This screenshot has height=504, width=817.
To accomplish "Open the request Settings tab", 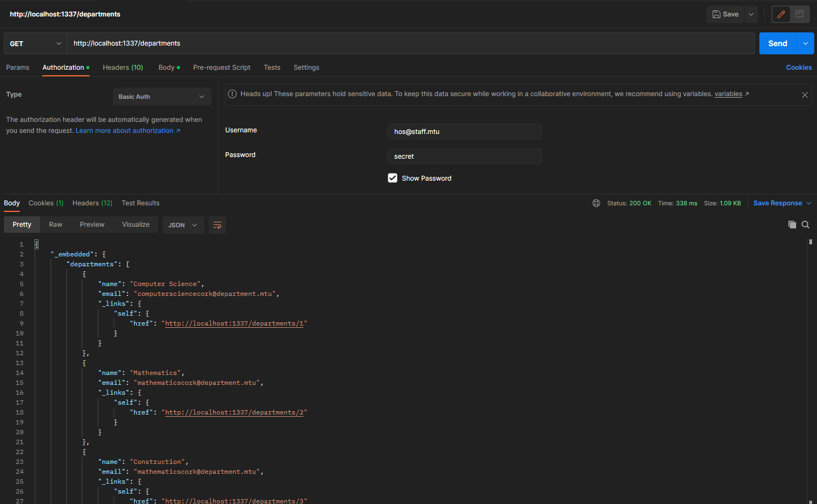I will (x=306, y=68).
